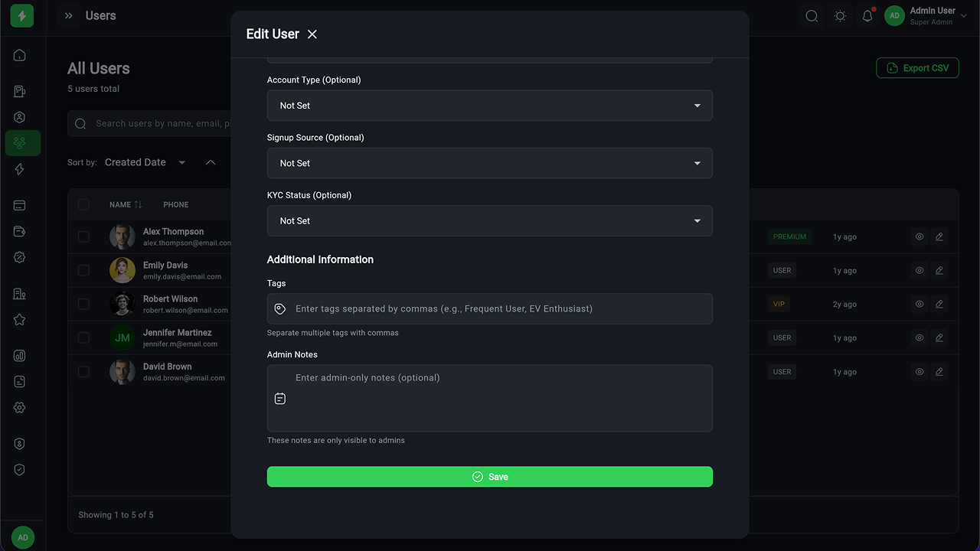This screenshot has width=980, height=551.
Task: Click the Export CSV button
Action: point(917,68)
